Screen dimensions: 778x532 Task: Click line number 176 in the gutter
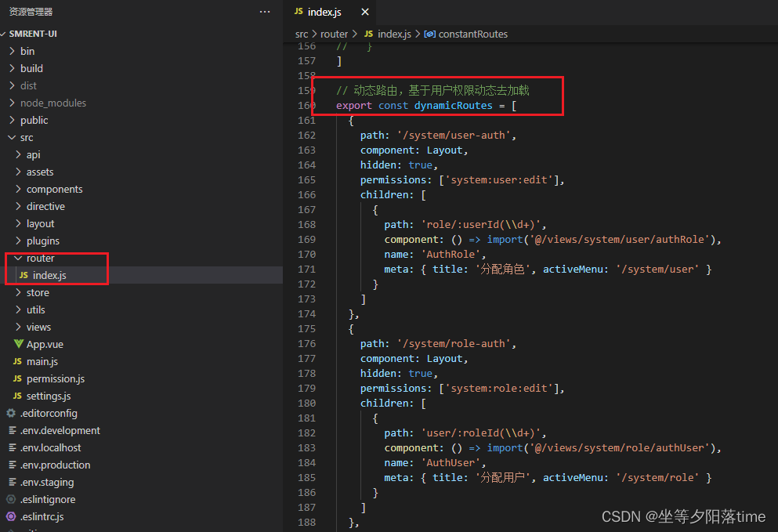point(306,343)
